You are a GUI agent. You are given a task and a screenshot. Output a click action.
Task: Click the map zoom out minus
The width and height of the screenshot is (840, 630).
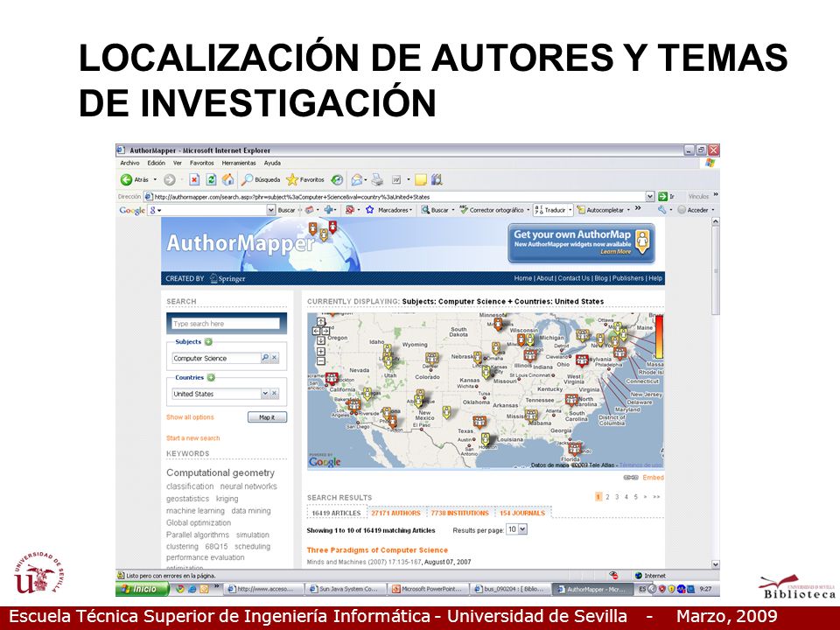(321, 361)
